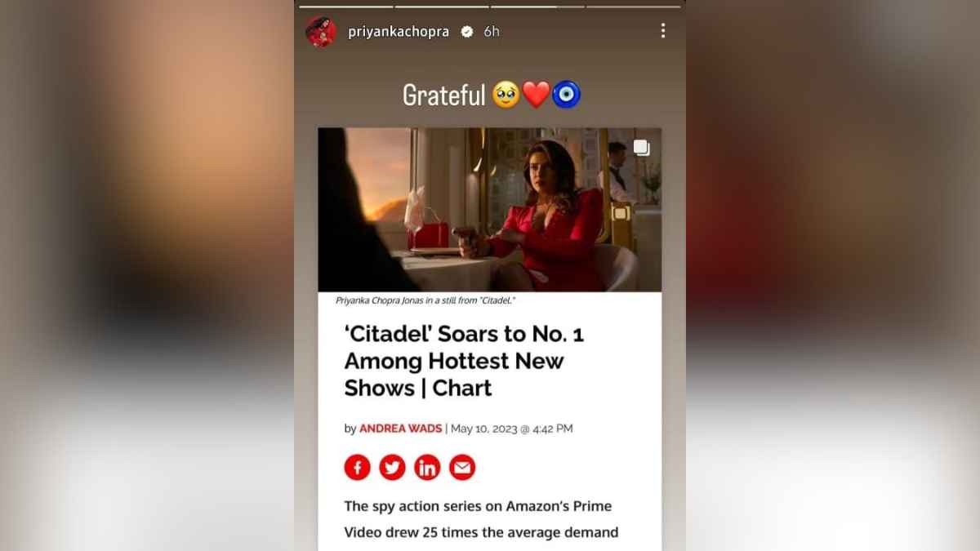Share the article on Twitter
The height and width of the screenshot is (551, 980).
(392, 468)
